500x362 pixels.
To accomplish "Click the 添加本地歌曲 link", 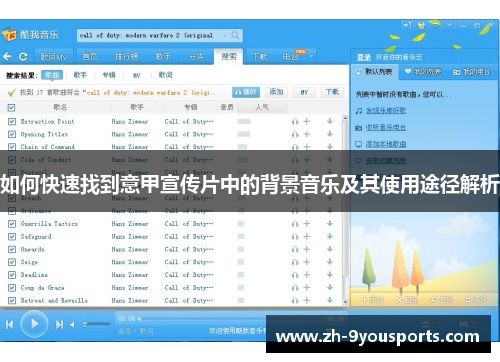I will pos(386,144).
